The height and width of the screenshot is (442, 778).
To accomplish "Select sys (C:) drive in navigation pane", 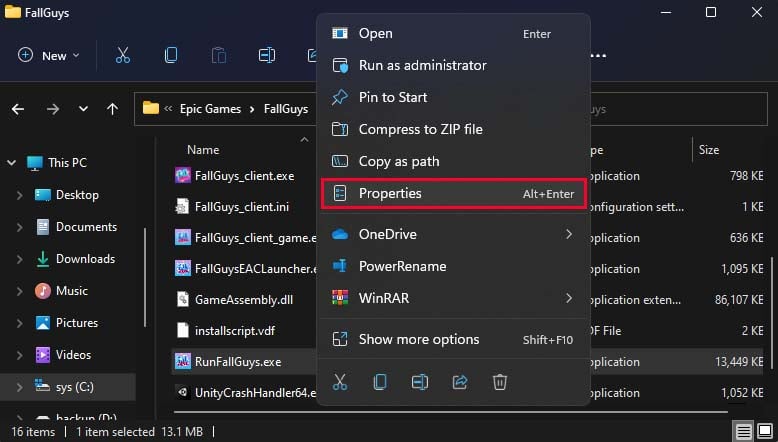I will click(74, 387).
